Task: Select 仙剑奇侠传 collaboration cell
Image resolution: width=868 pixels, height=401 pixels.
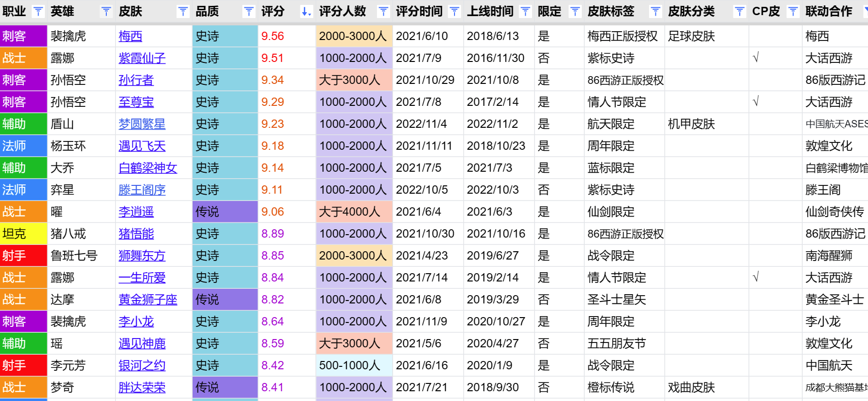Action: pyautogui.click(x=835, y=212)
